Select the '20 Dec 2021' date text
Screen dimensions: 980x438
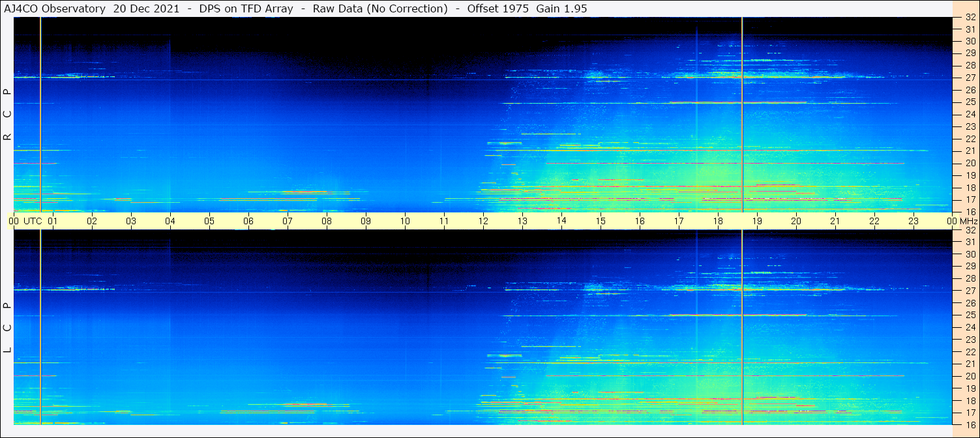(146, 8)
